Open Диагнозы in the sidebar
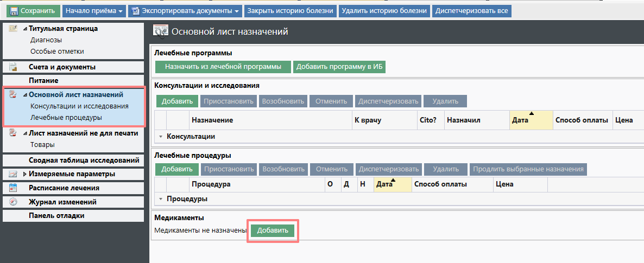Screen dimensions: 644x263 pyautogui.click(x=46, y=40)
